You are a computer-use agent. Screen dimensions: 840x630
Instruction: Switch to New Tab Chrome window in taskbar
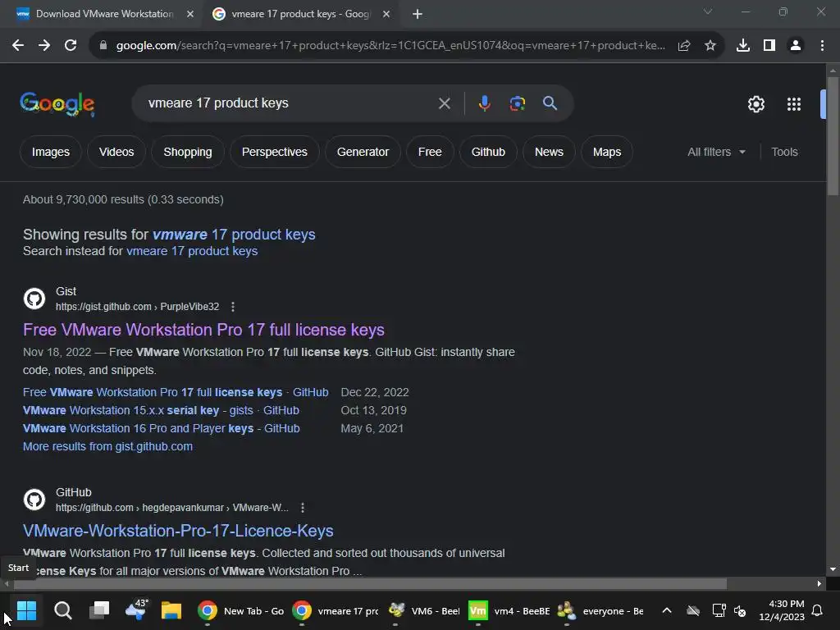[241, 611]
